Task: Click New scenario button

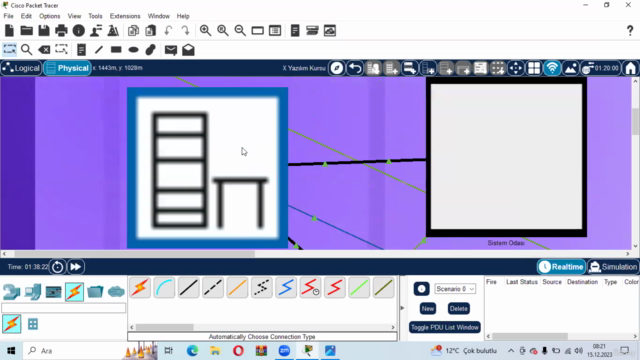Action: pos(428,309)
